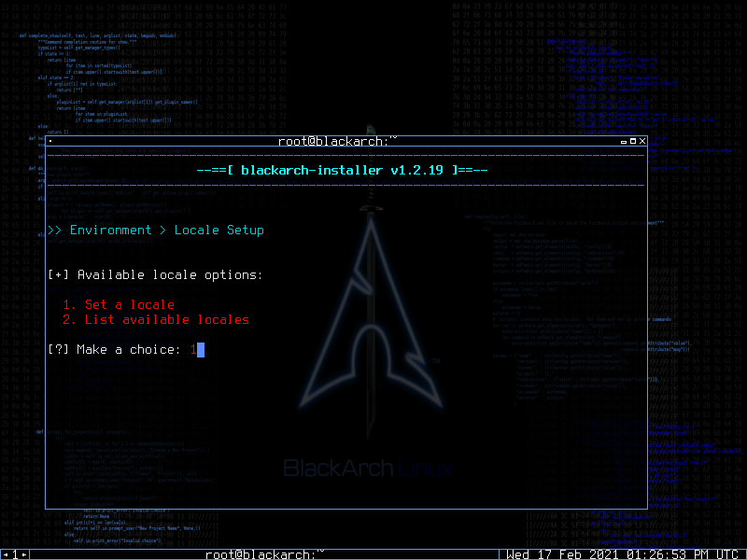Click the 'BlackArch Linux' wallpaper text
747x560 pixels.
tap(368, 469)
